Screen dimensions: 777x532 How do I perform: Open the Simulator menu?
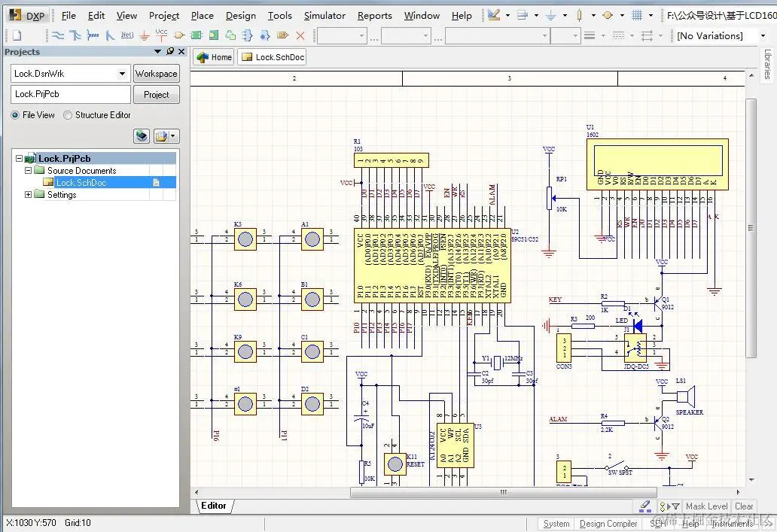325,15
